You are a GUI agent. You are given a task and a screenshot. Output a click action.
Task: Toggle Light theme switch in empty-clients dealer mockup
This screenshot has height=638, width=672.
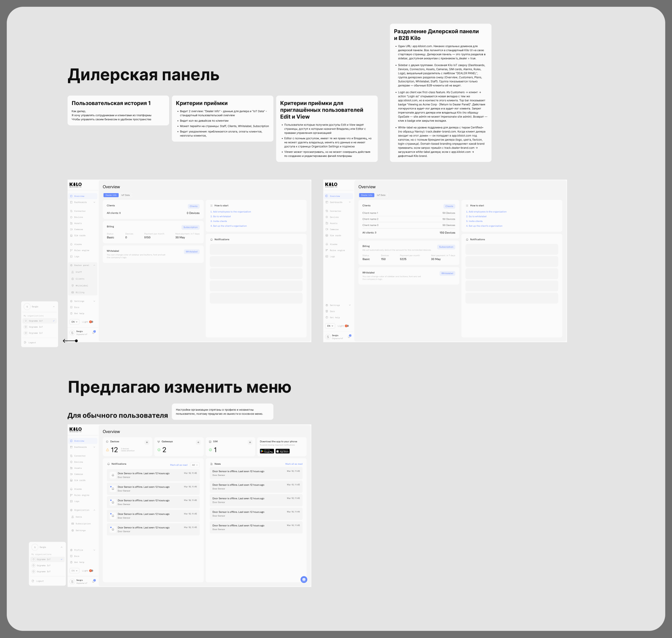[x=91, y=322]
